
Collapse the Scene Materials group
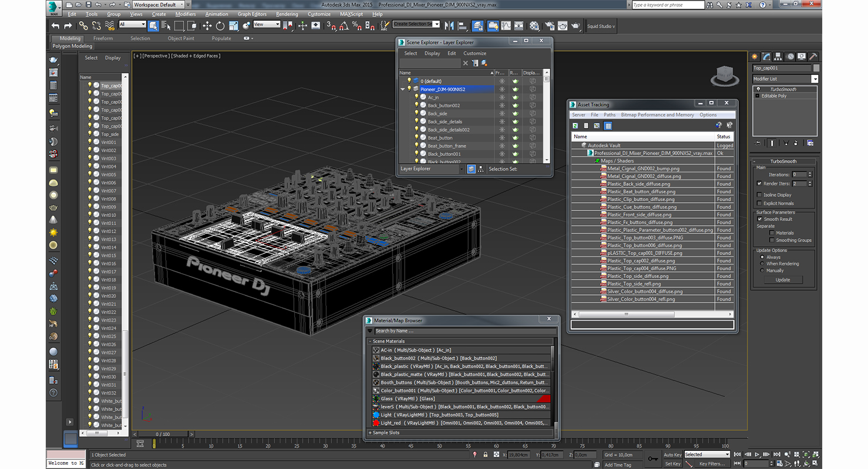370,341
